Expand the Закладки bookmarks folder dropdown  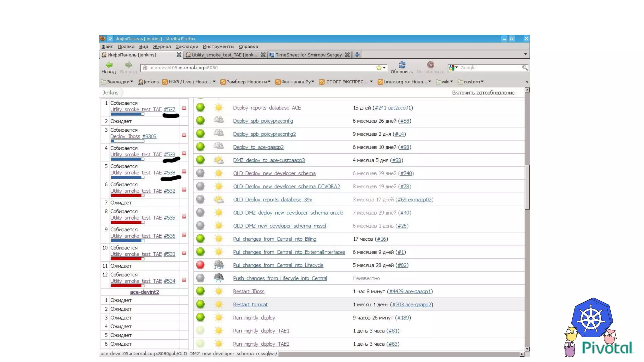click(x=118, y=82)
